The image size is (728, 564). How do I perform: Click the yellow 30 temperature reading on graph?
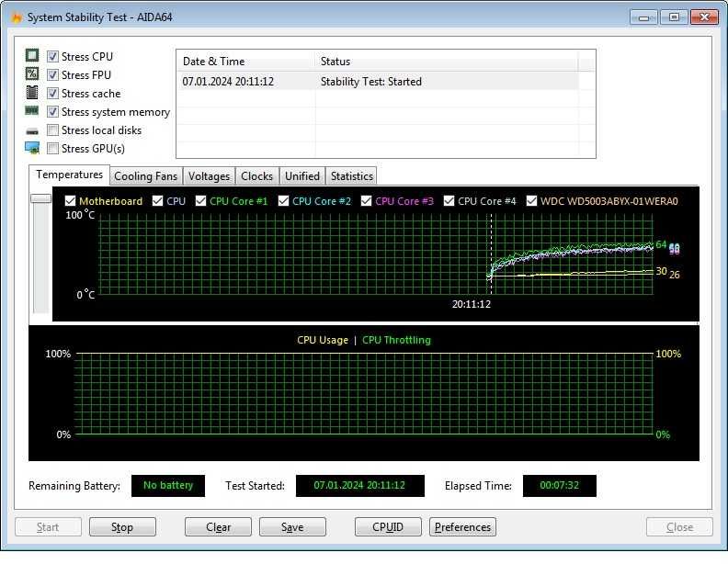tap(661, 271)
